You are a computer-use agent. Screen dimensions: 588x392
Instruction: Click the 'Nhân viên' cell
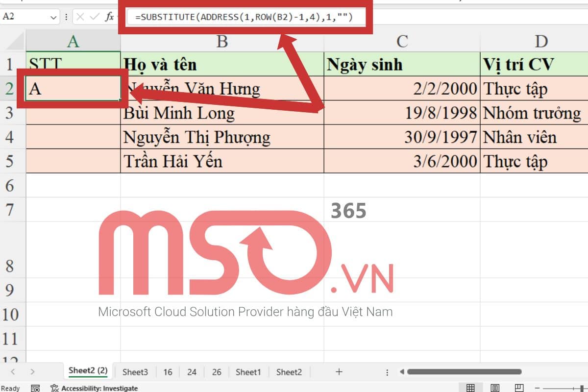tap(534, 137)
